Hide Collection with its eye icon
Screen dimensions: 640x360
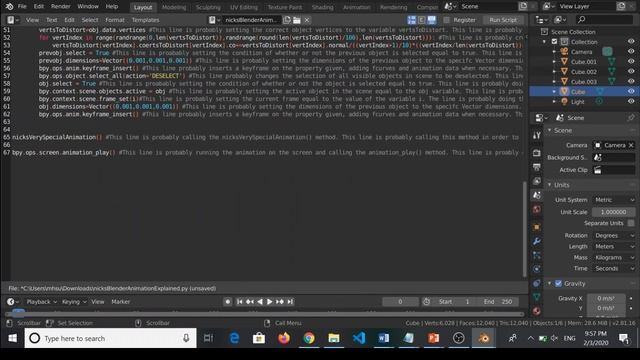tap(631, 42)
